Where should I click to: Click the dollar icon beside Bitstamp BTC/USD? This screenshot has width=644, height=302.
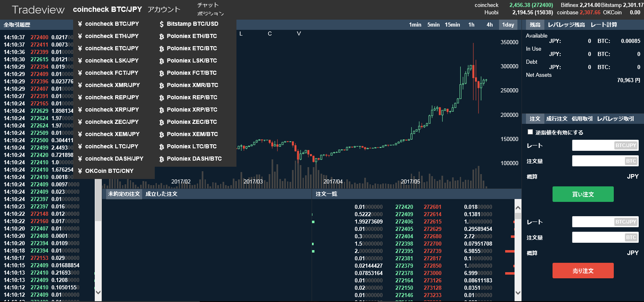[x=162, y=24]
